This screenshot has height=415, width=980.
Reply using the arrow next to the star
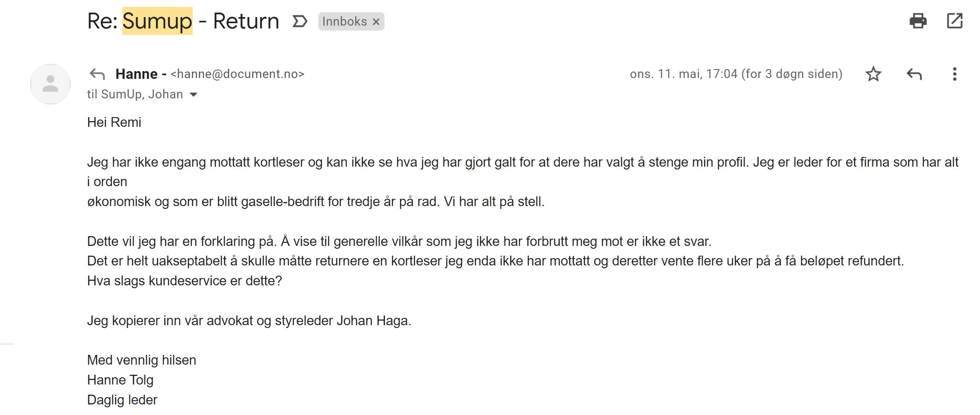pyautogui.click(x=914, y=74)
